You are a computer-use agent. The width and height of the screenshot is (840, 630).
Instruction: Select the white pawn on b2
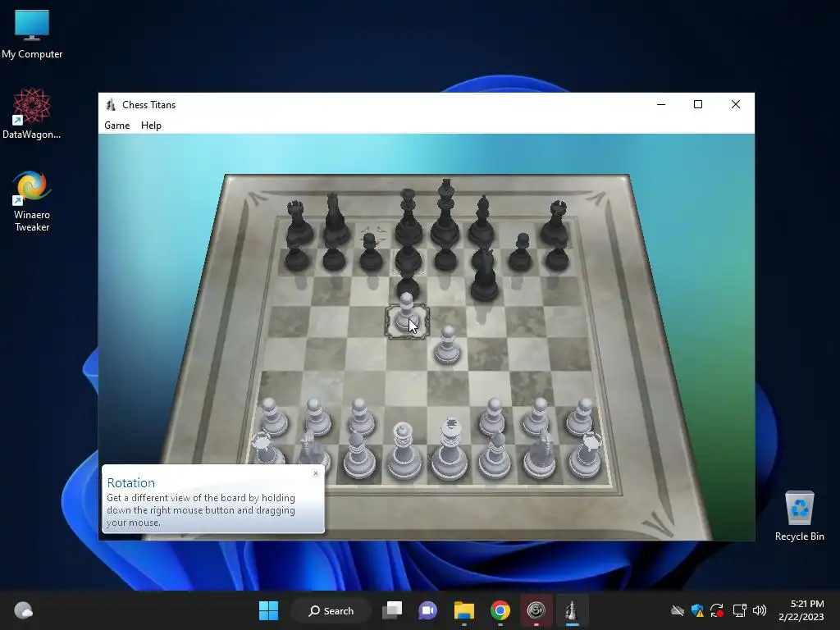[x=317, y=417]
